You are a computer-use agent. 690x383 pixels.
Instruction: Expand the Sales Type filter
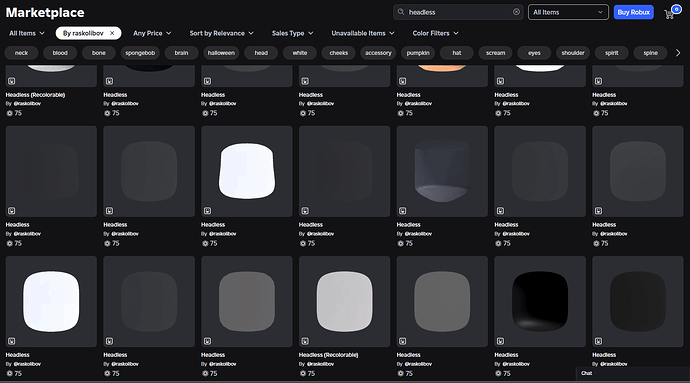[293, 33]
